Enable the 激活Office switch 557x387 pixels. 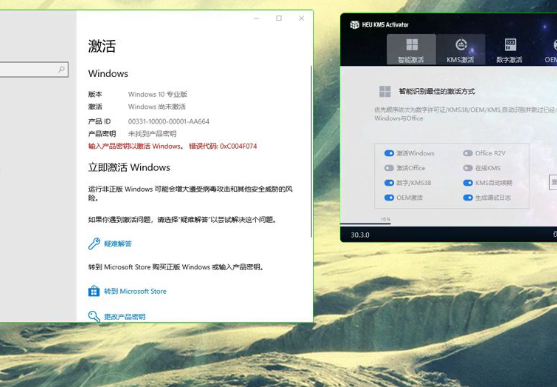(x=389, y=168)
